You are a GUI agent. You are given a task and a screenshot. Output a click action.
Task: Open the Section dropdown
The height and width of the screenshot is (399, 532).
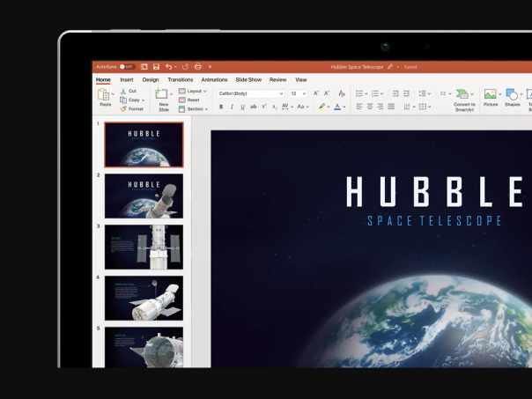(193, 109)
